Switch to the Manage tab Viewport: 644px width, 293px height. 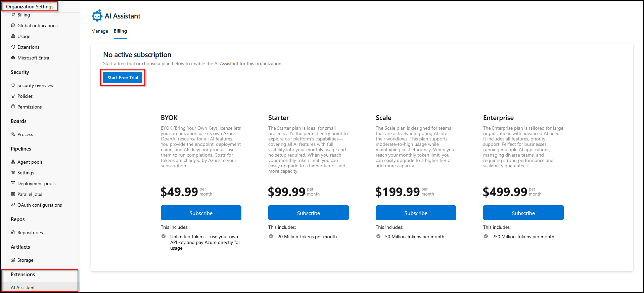(100, 31)
